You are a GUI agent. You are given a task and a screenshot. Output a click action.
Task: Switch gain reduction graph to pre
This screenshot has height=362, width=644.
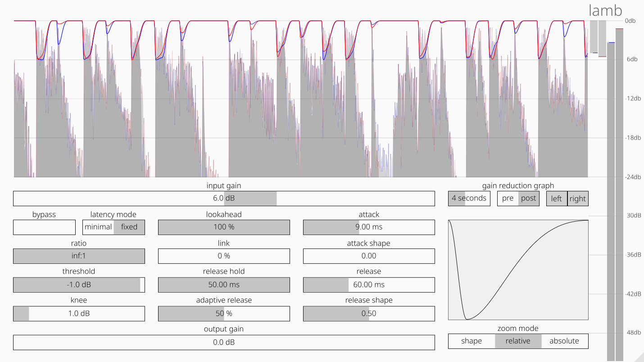point(508,198)
